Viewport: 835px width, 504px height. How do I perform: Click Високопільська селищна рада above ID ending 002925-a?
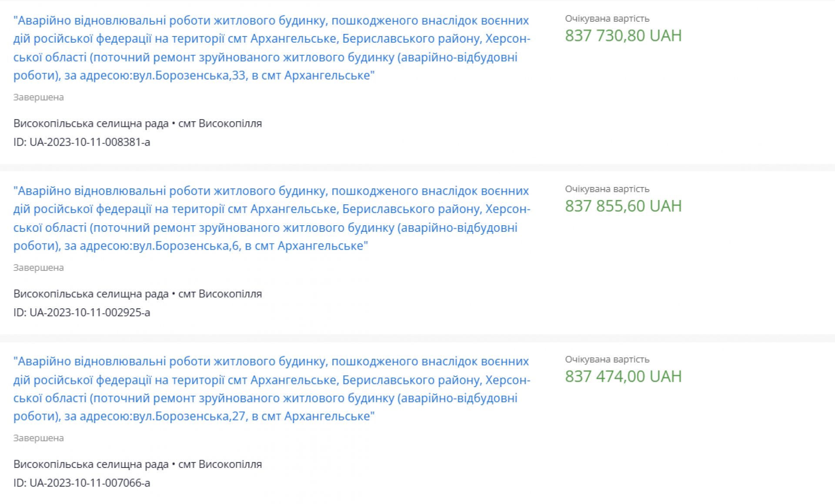coord(91,294)
